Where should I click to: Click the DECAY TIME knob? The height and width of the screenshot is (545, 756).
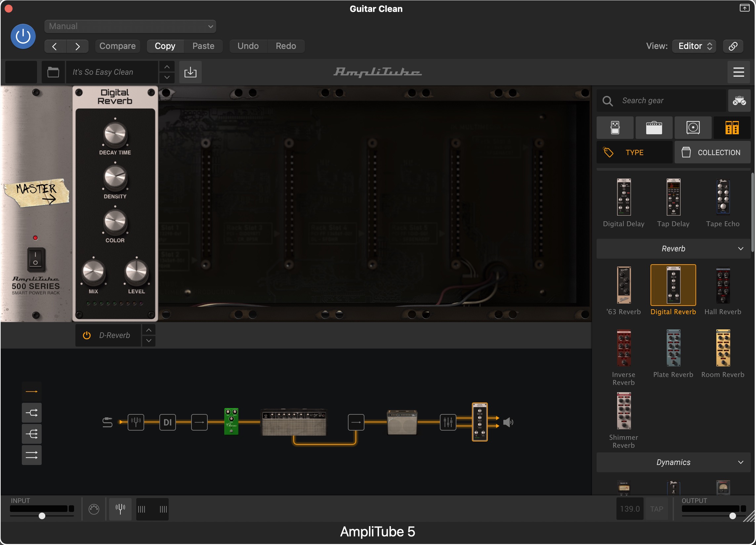115,134
